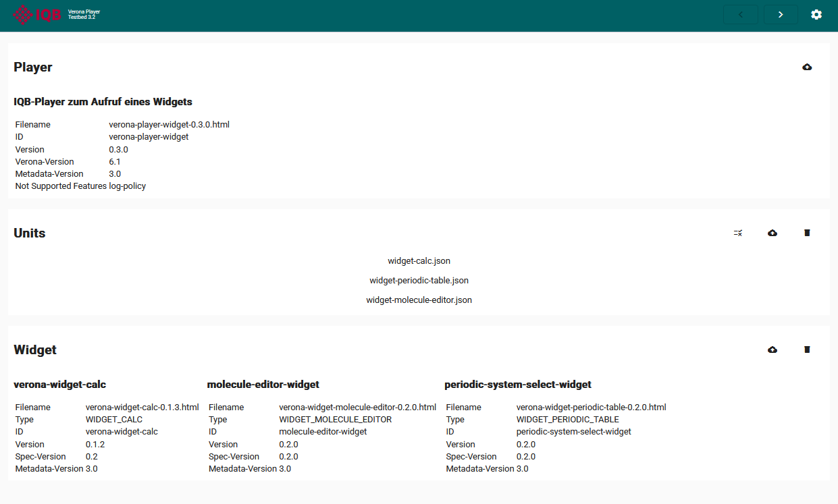The height and width of the screenshot is (504, 838).
Task: Select unit widget-calc.json
Action: 419,260
